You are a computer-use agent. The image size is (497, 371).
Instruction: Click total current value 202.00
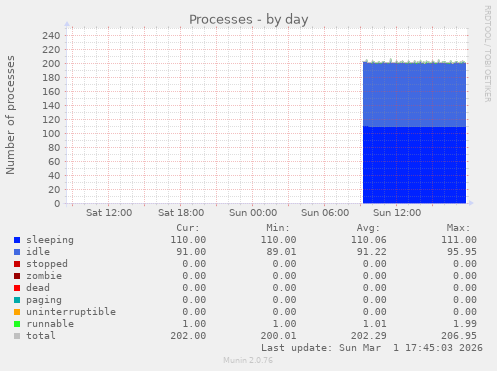coord(188,336)
